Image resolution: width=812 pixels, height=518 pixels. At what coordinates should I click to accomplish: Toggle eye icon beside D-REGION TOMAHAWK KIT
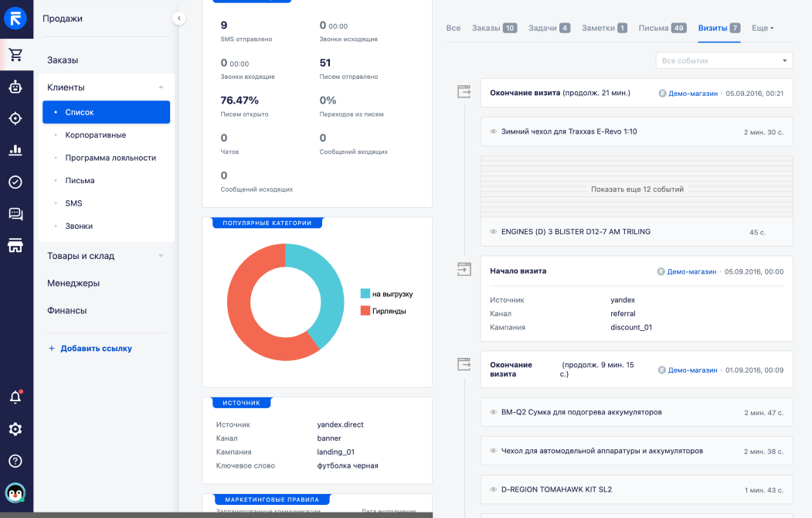point(493,490)
